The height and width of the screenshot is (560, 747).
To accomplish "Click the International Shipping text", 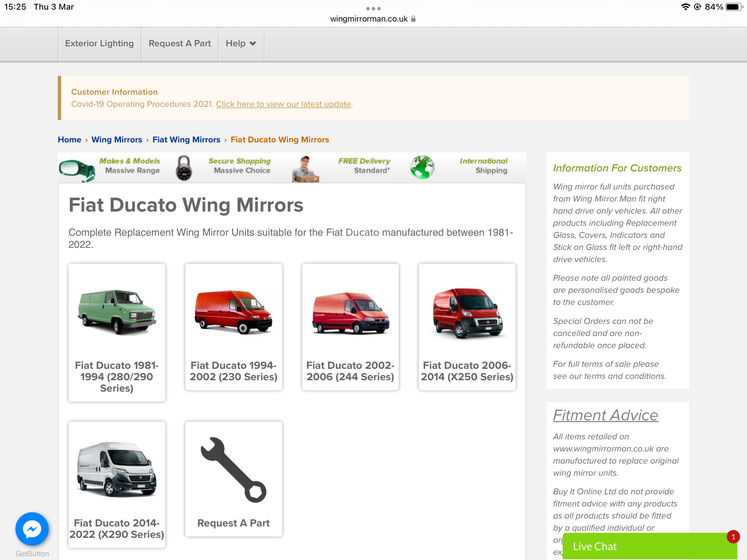I will pos(483,166).
